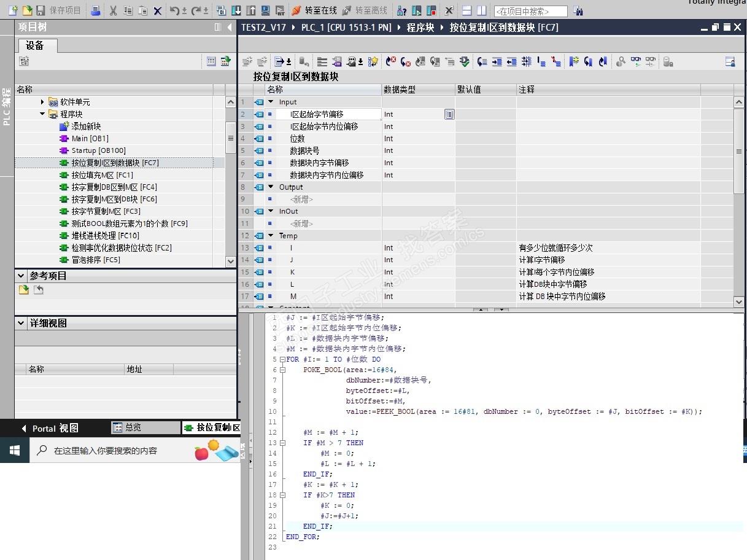The height and width of the screenshot is (560, 747).
Task: Switch to Portal 视图
Action: tap(55, 428)
